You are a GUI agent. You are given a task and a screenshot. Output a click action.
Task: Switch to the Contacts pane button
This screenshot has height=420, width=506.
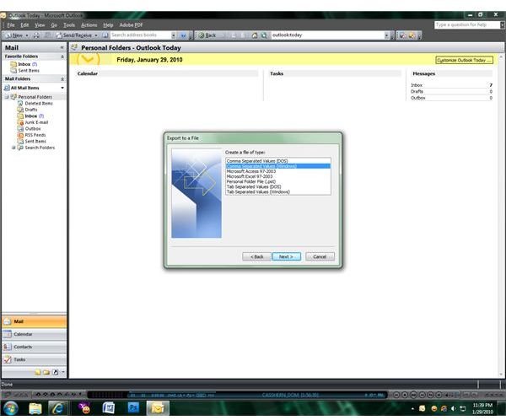click(35, 347)
